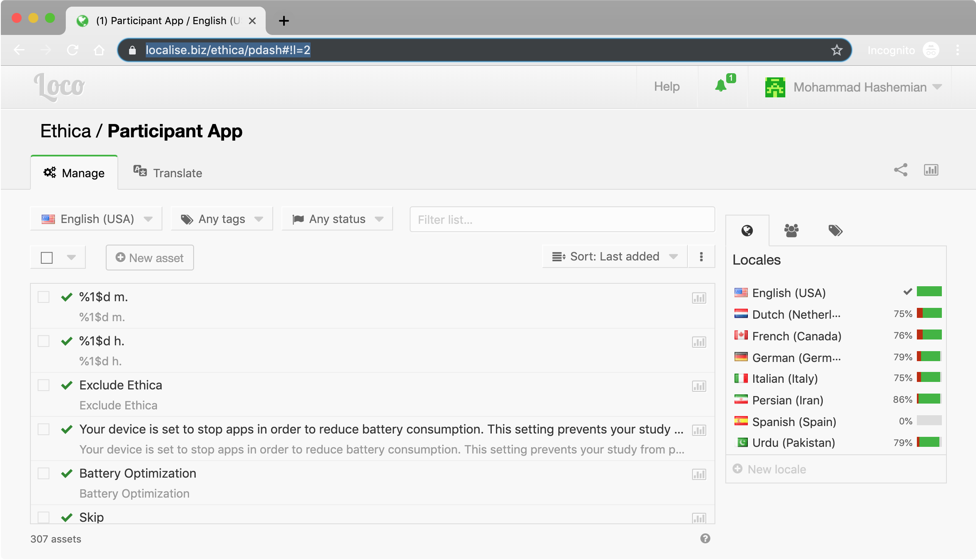
Task: Open vertical three-dot list options menu
Action: point(701,257)
